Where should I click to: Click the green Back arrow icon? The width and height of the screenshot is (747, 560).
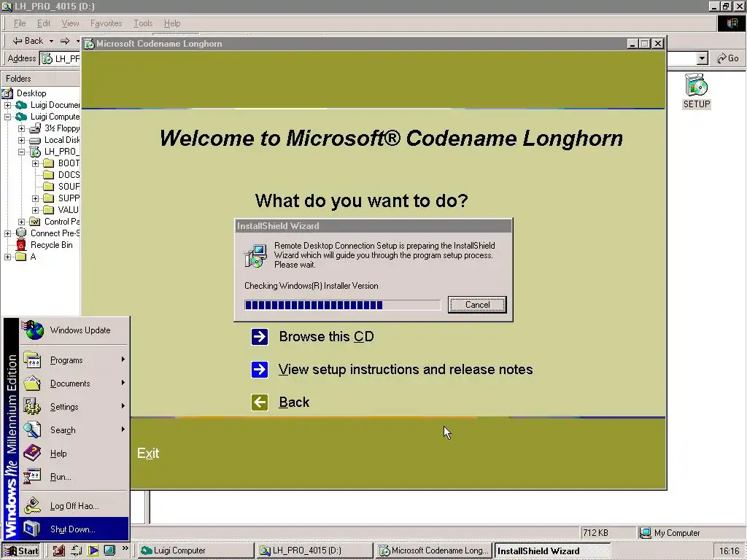(260, 402)
